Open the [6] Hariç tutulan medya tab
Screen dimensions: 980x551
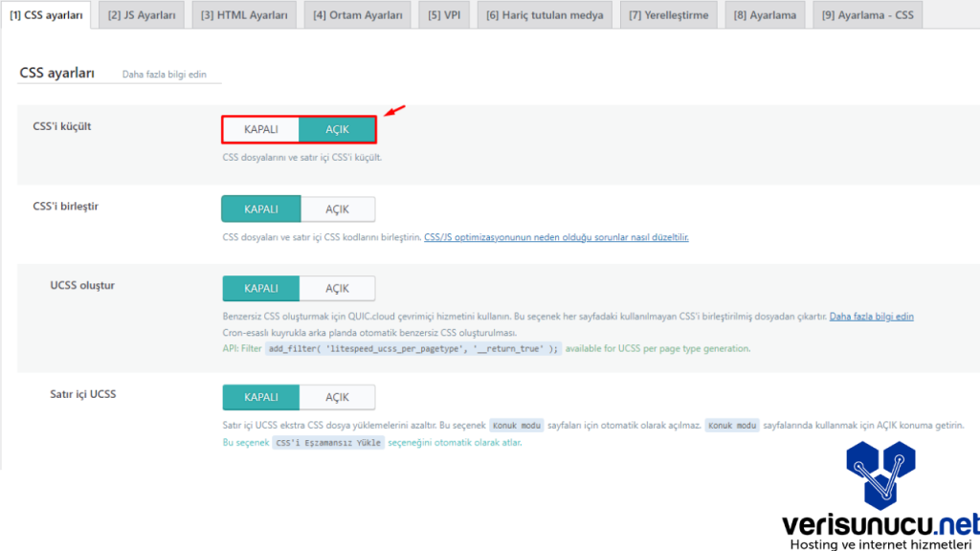pos(544,15)
